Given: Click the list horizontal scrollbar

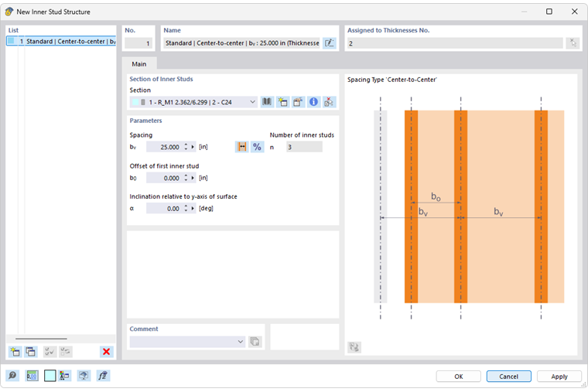Looking at the screenshot, I should click(41, 339).
